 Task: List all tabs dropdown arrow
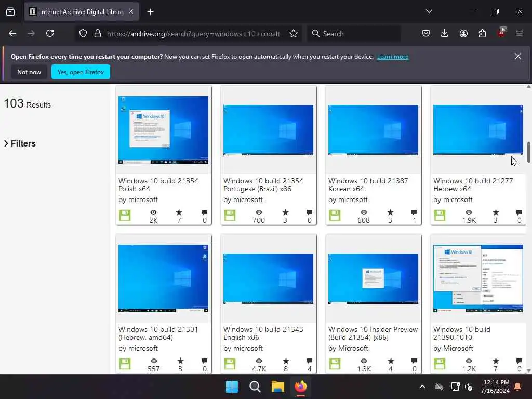pos(429,11)
